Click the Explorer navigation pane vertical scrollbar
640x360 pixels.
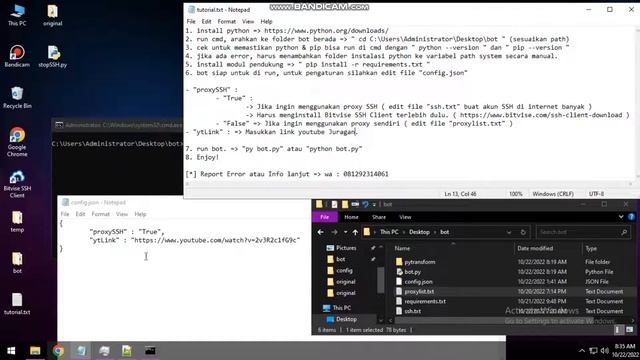pyautogui.click(x=380, y=280)
